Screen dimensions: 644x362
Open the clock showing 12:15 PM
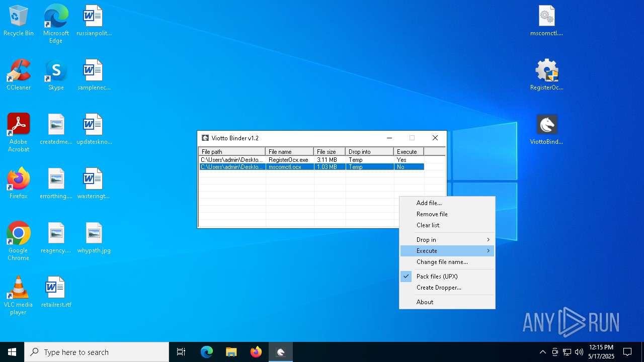point(601,352)
